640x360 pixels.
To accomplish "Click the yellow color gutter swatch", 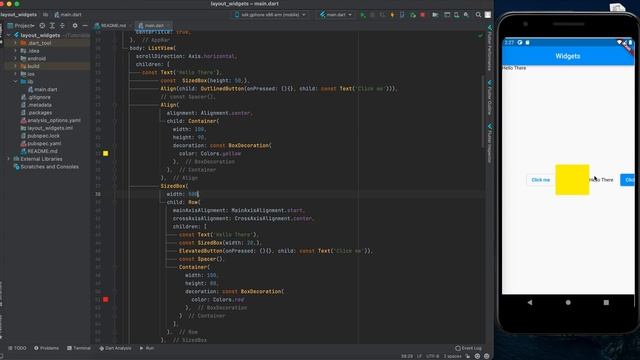I will click(x=106, y=153).
